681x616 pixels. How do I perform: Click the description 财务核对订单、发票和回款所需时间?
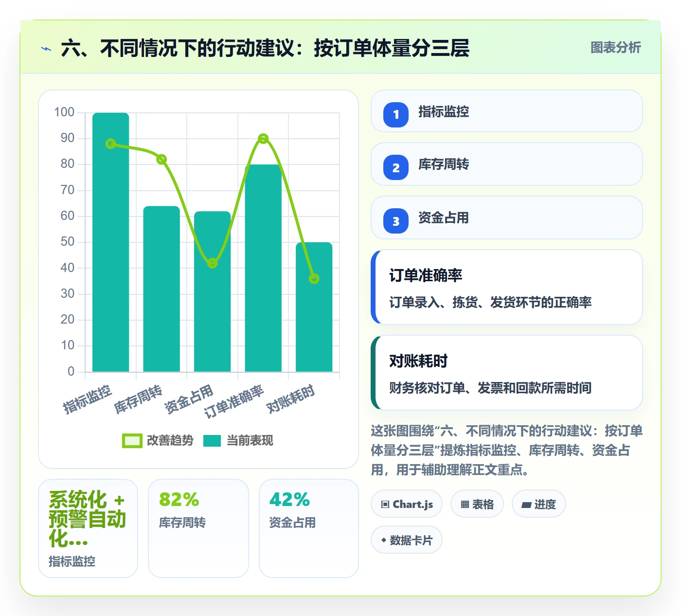tap(490, 388)
